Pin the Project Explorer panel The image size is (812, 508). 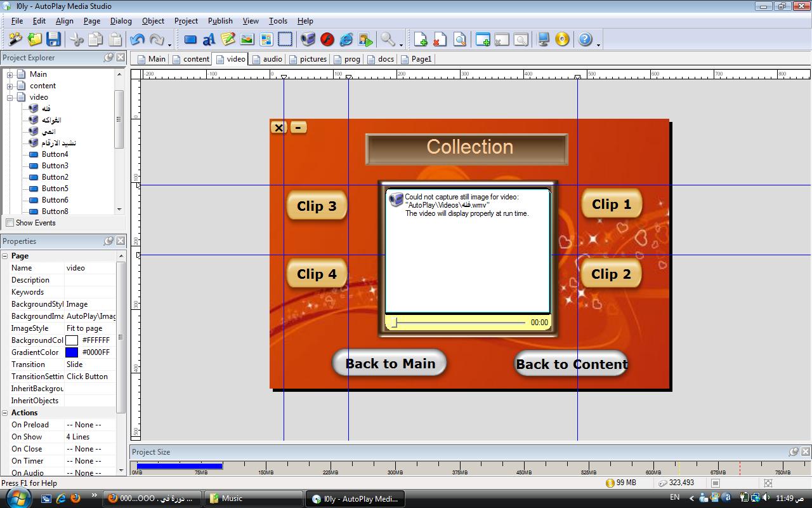tap(108, 58)
